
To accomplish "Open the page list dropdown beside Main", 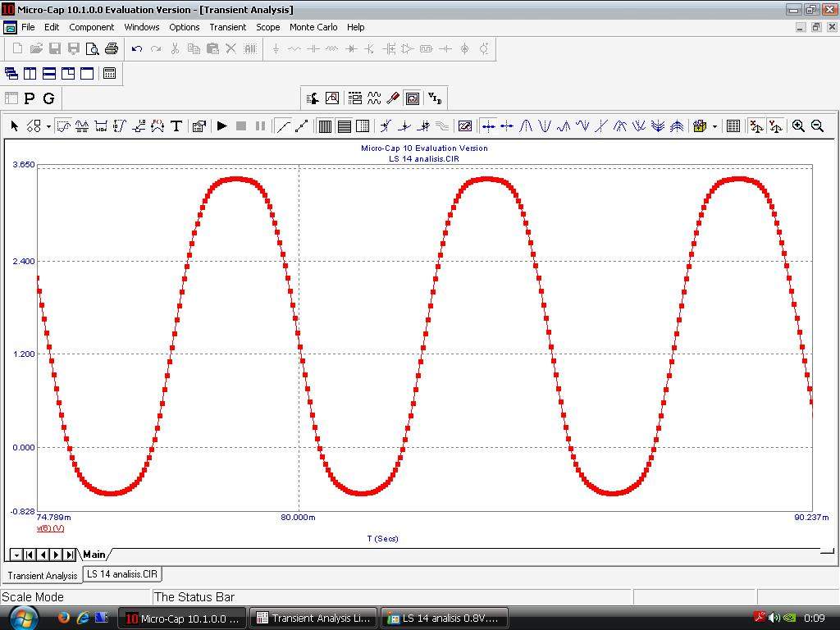I will tap(16, 555).
